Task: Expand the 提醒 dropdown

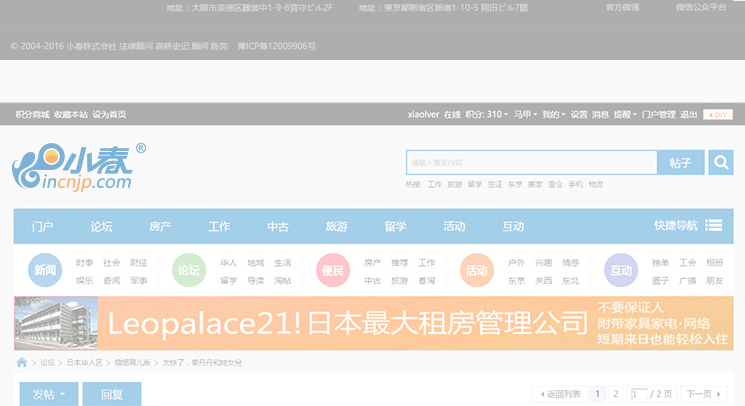Action: coord(625,114)
